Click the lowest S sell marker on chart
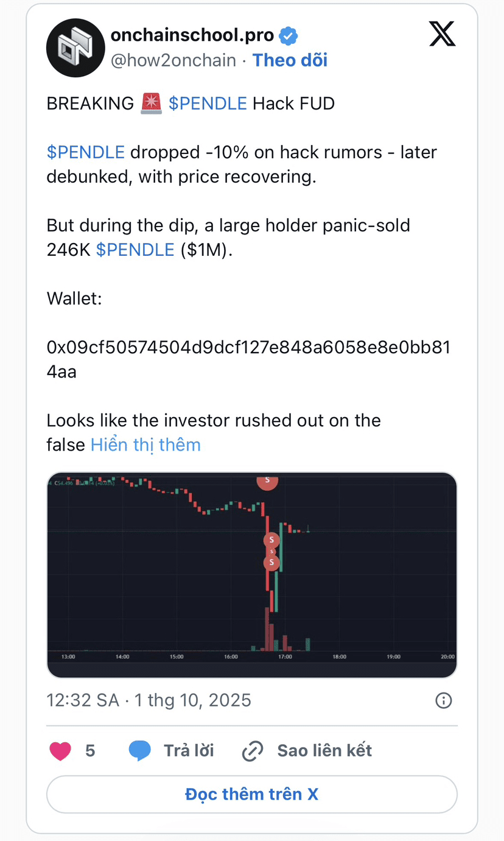This screenshot has width=504, height=841. tap(271, 563)
